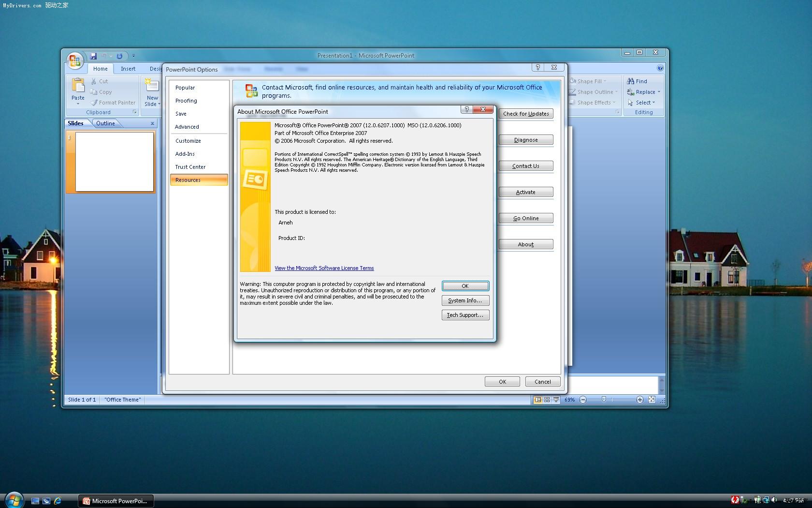
Task: Open the Windows Start orb
Action: pos(14,500)
